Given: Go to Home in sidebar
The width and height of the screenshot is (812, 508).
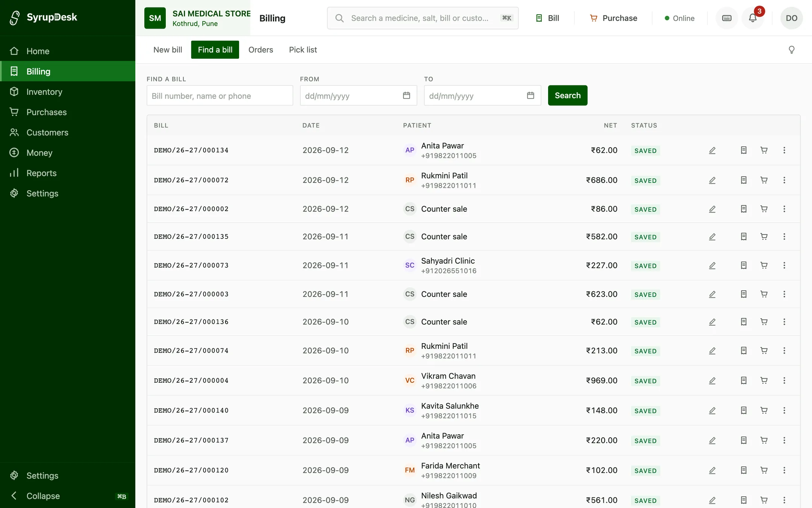Looking at the screenshot, I should 68,51.
